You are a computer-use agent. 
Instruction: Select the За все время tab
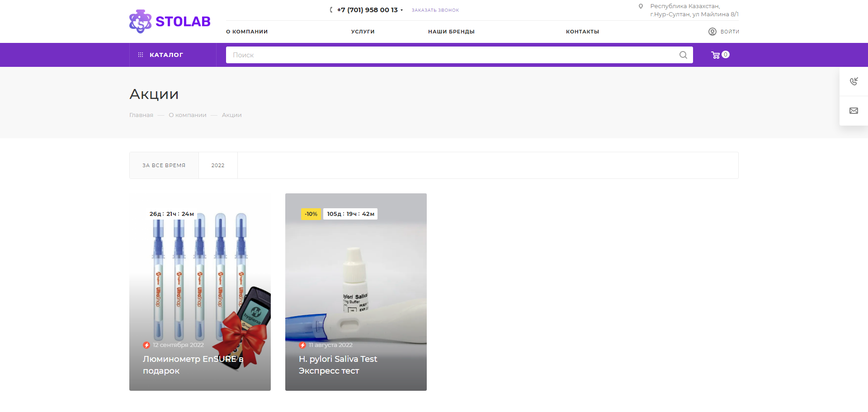[164, 165]
